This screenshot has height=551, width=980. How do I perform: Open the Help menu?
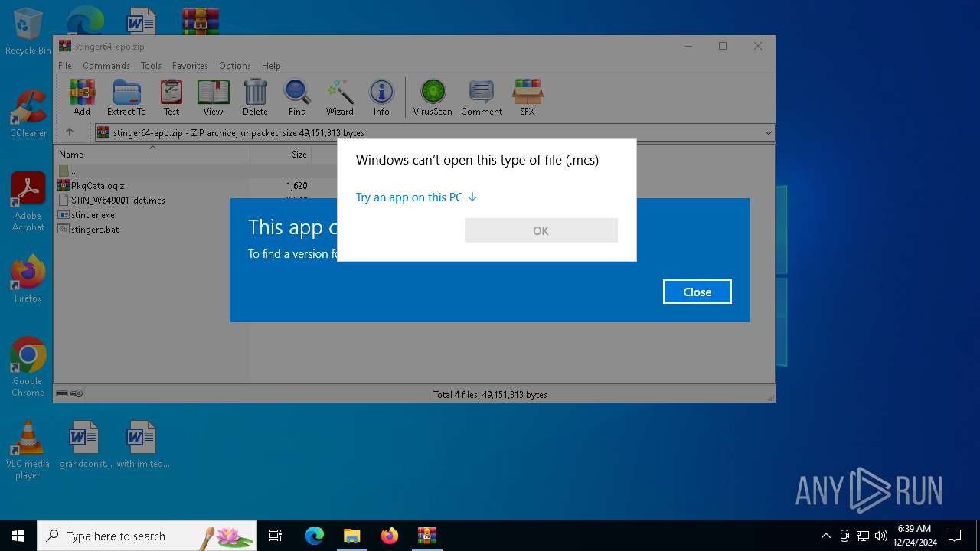(x=271, y=66)
